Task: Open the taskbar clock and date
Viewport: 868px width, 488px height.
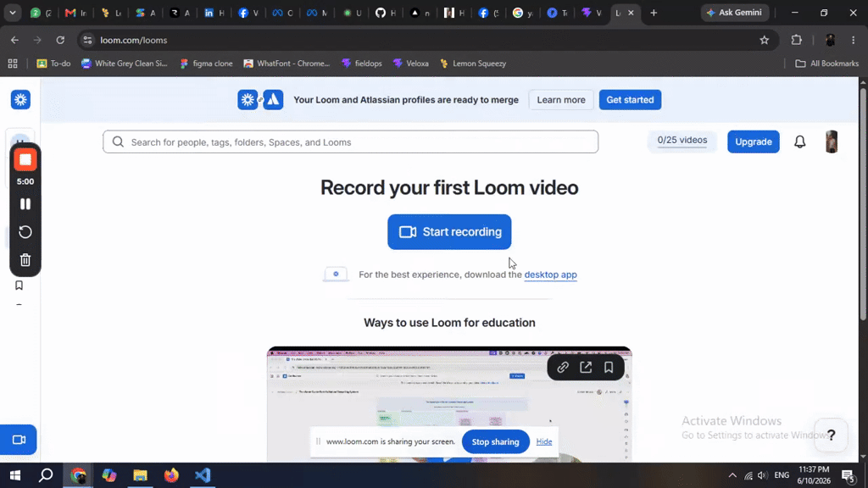Action: (x=814, y=475)
